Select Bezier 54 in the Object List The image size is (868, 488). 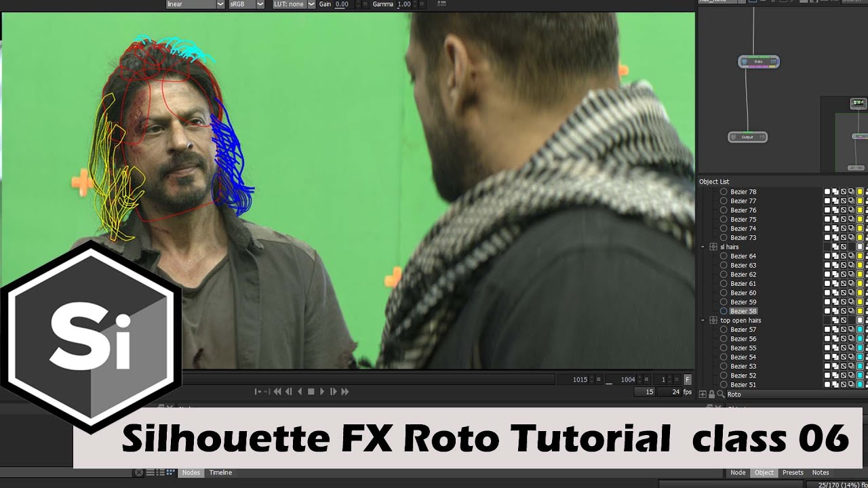point(743,357)
